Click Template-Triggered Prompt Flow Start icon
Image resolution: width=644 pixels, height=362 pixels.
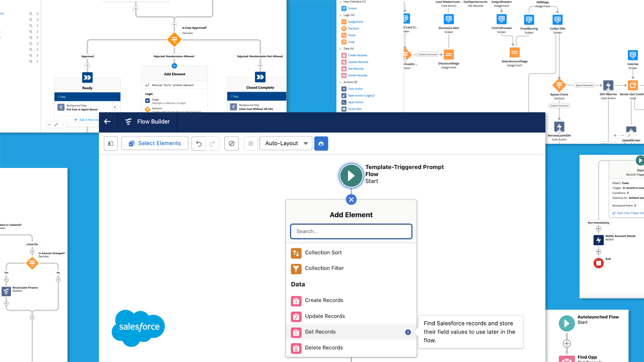[x=351, y=176]
